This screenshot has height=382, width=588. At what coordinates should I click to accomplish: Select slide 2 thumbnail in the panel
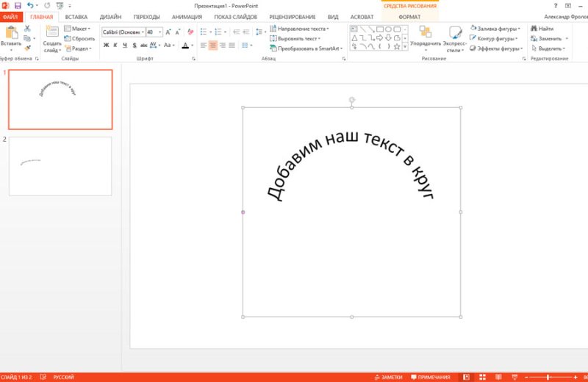click(x=60, y=166)
